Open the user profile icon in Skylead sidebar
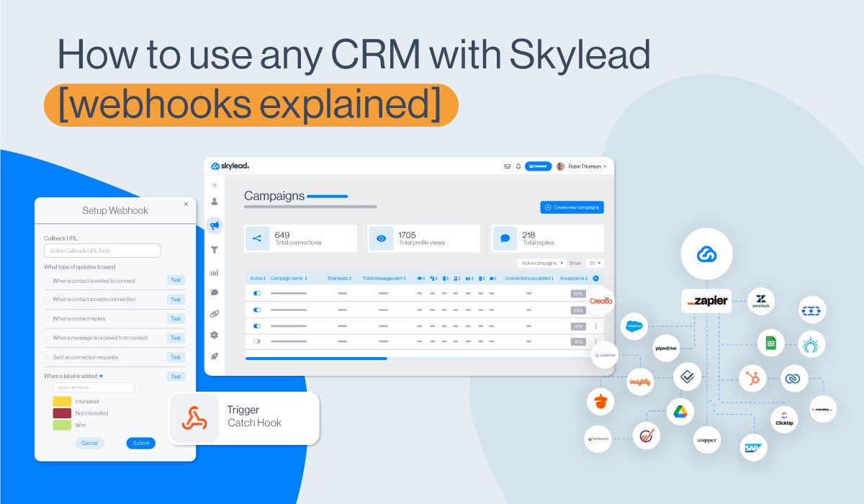864x504 pixels. [x=215, y=202]
